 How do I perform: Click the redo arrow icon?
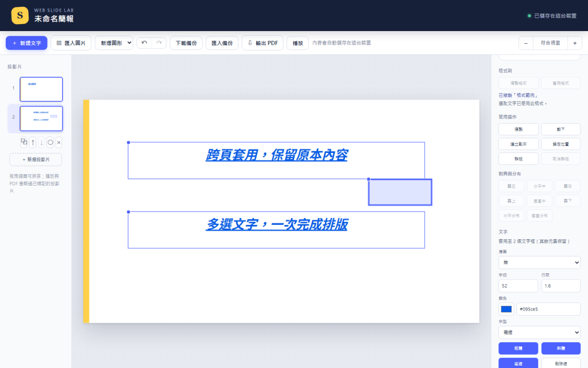pyautogui.click(x=159, y=43)
